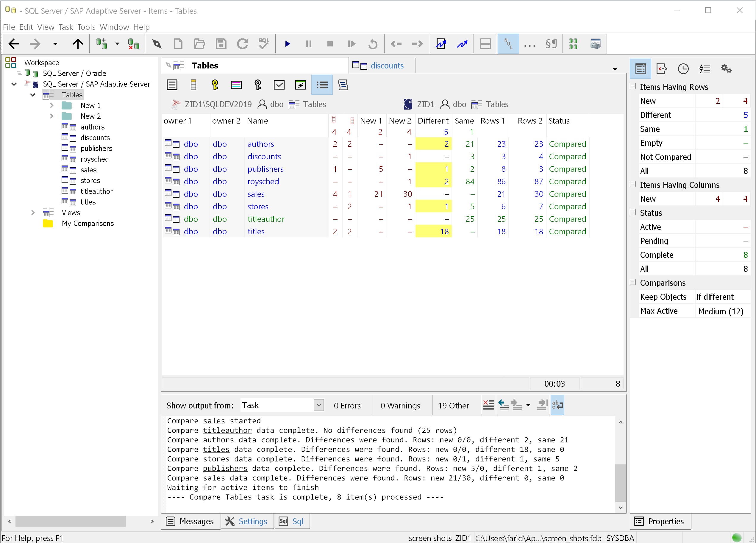This screenshot has width=756, height=543.
Task: Click the Back navigation arrow in toolbar
Action: click(14, 44)
